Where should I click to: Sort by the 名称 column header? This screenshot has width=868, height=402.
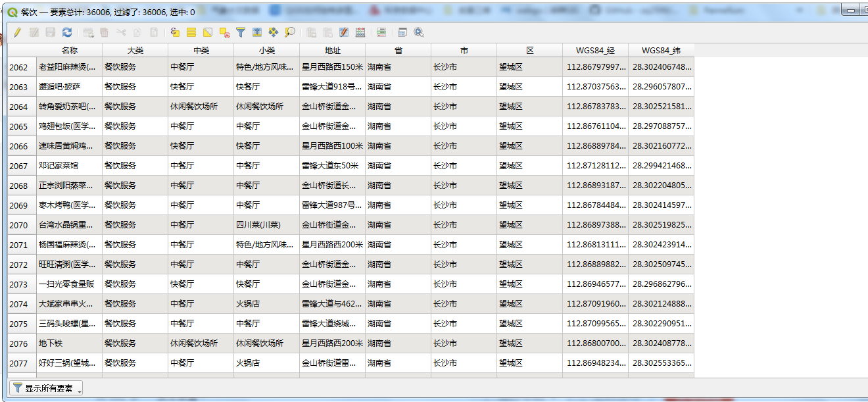click(x=69, y=51)
